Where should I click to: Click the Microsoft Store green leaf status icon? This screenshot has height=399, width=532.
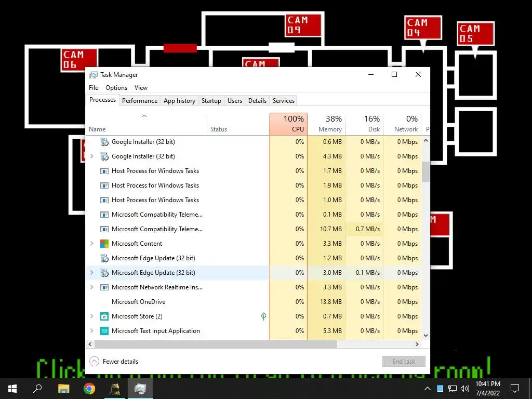[x=263, y=316]
